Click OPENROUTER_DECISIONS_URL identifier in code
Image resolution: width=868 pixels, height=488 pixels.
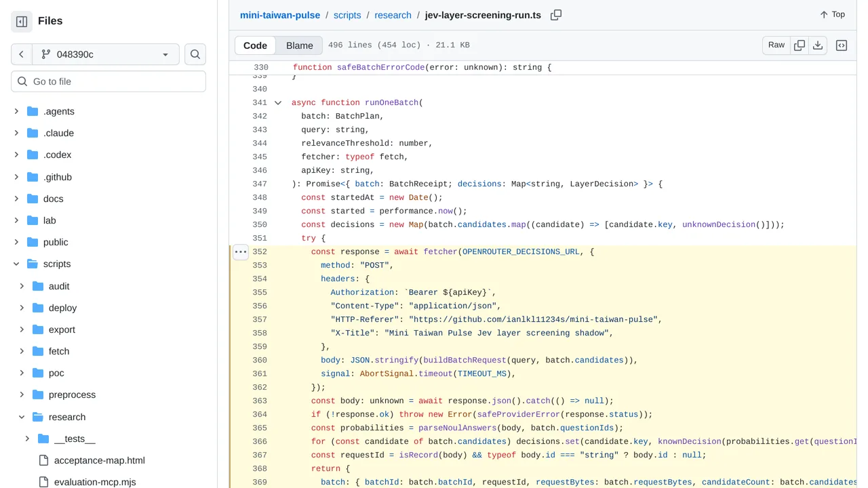(521, 251)
